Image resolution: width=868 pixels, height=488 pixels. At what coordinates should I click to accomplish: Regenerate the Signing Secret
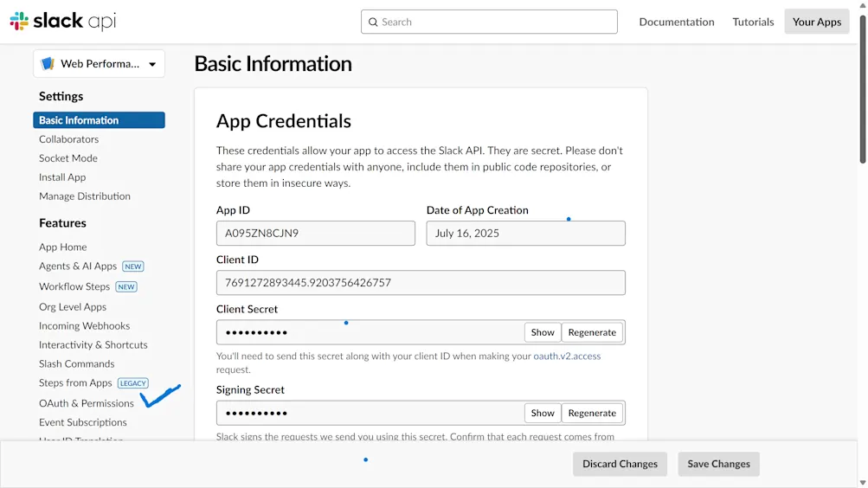pyautogui.click(x=592, y=413)
